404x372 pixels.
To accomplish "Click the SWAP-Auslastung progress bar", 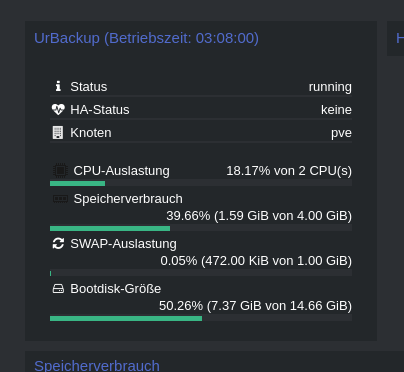I will 201,273.
